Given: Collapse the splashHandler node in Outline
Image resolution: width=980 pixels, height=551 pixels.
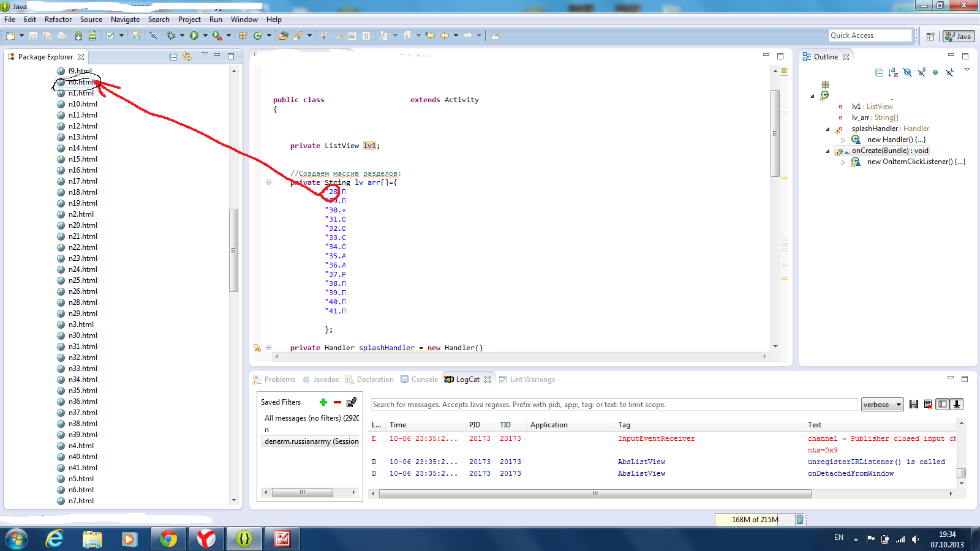Looking at the screenshot, I should click(827, 129).
